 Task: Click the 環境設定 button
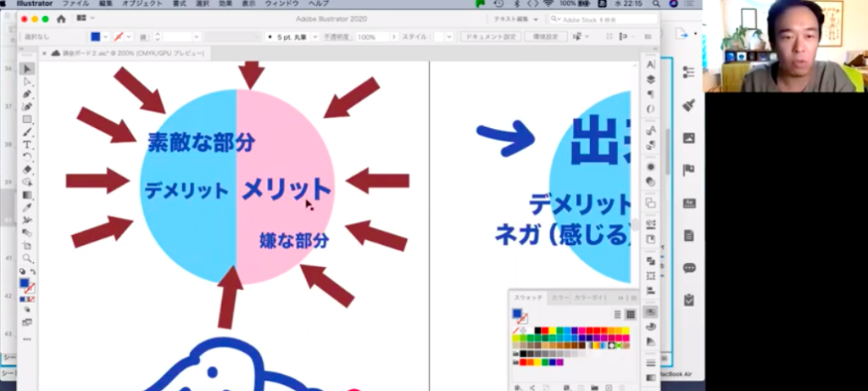point(544,37)
